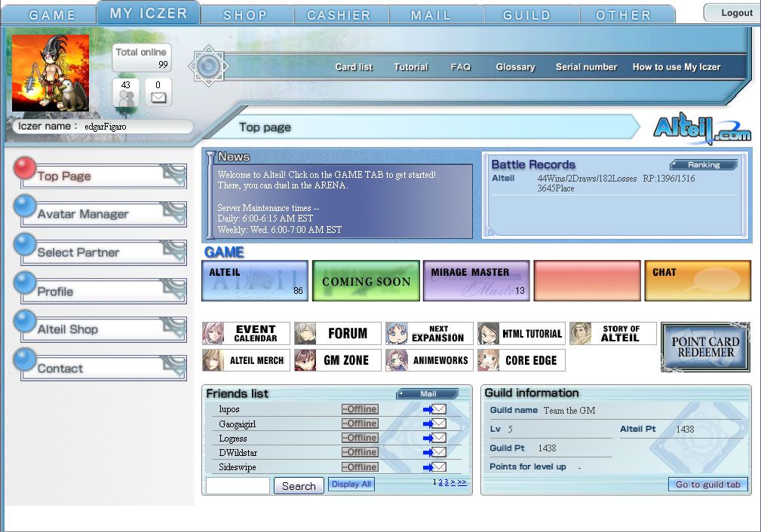Click the Display All button
This screenshot has width=761, height=532.
click(351, 485)
